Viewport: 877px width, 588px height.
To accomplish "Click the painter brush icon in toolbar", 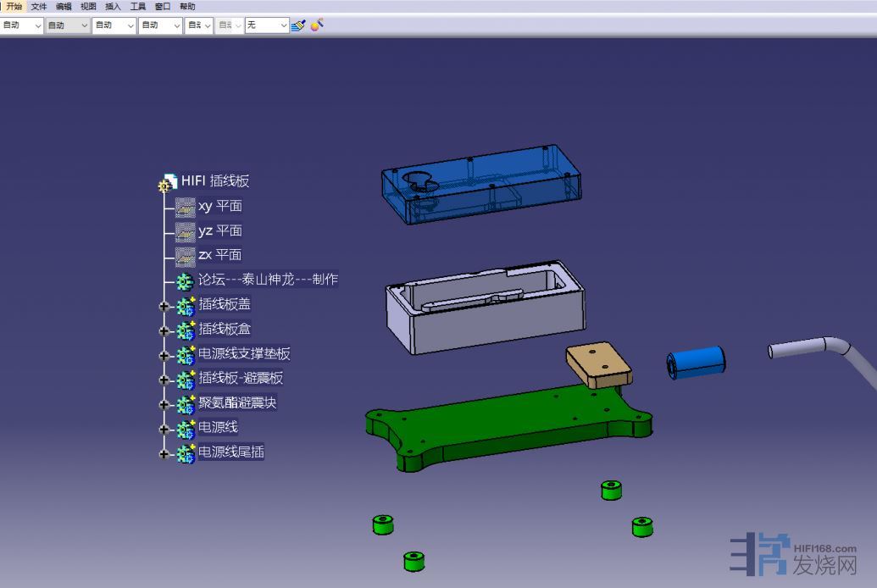I will (x=297, y=25).
